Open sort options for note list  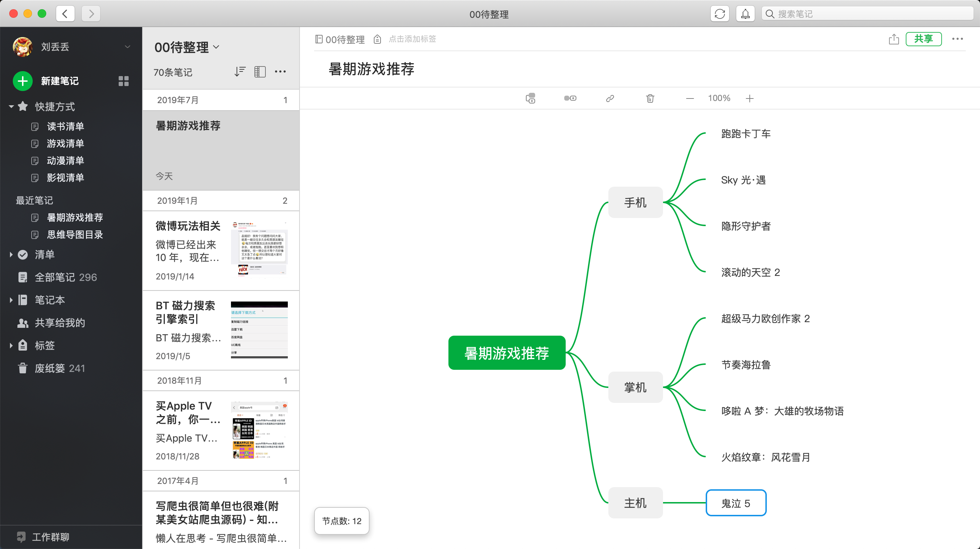pyautogui.click(x=240, y=71)
